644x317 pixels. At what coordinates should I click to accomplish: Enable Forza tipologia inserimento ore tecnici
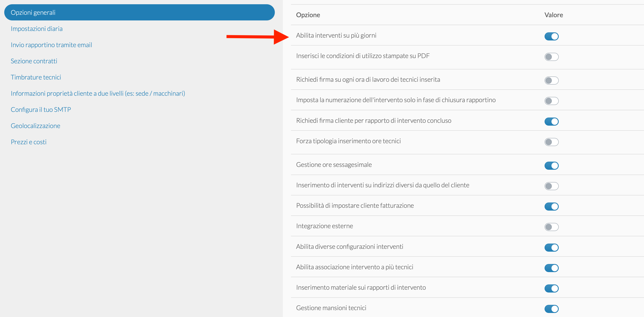551,142
